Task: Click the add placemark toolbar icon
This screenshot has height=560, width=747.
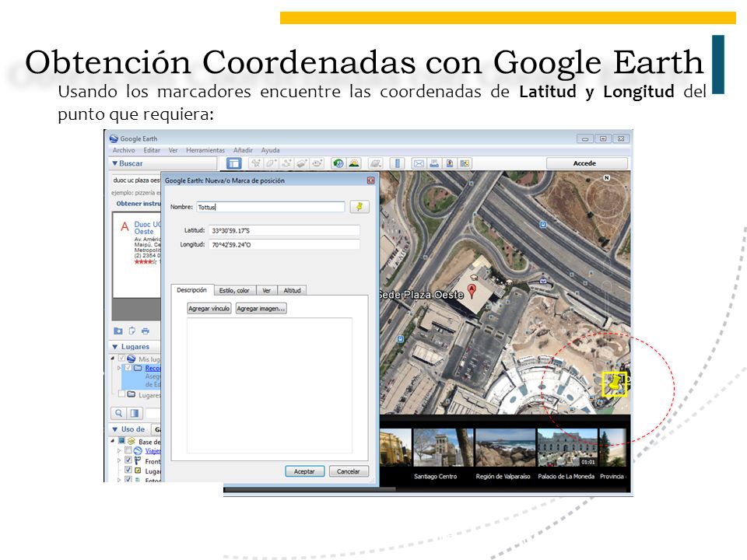Action: (x=256, y=163)
